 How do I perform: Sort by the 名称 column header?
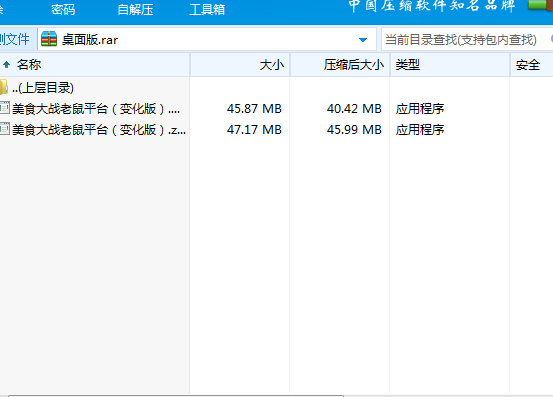pos(29,65)
